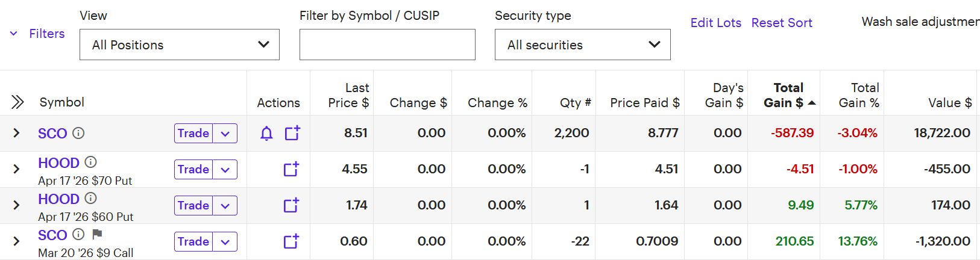The width and height of the screenshot is (980, 260).
Task: Click add-note icon for SCO $9 Call
Action: [x=292, y=241]
